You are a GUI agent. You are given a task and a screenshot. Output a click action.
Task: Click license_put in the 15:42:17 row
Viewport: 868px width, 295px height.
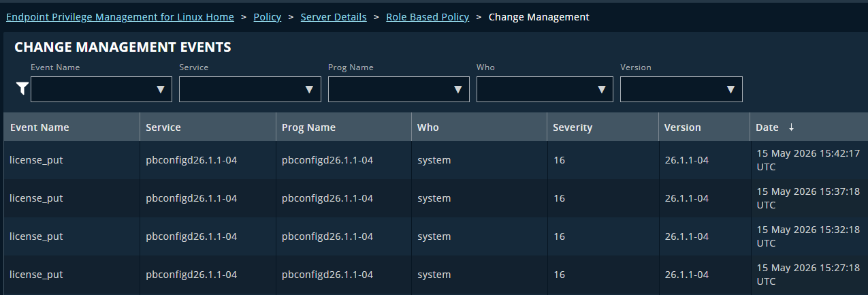click(36, 160)
